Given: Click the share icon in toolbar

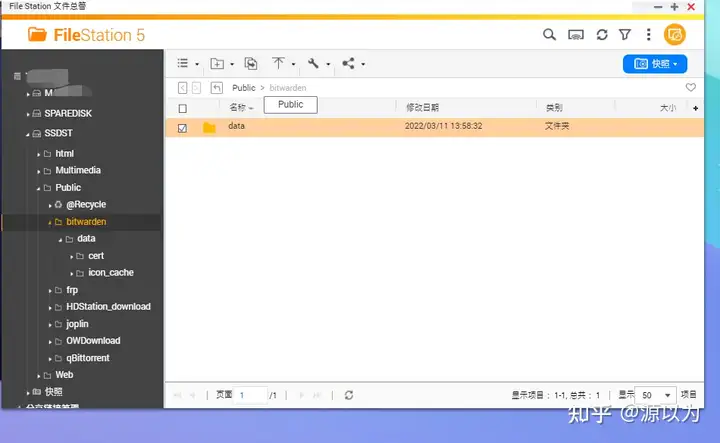Looking at the screenshot, I should pos(348,63).
